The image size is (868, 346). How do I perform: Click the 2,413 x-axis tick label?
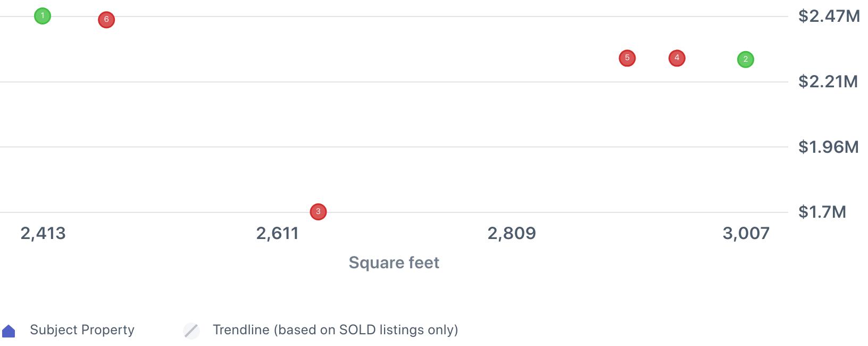43,233
